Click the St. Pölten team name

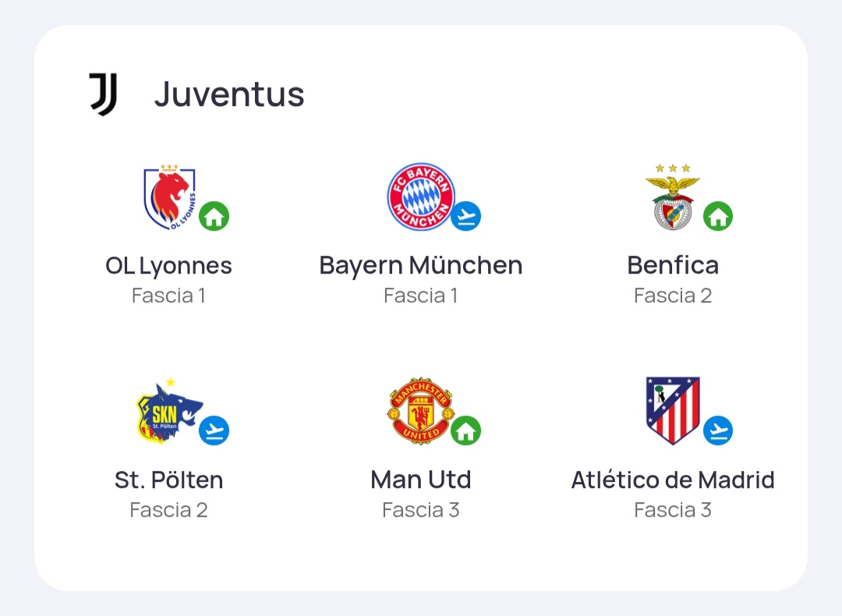click(168, 480)
